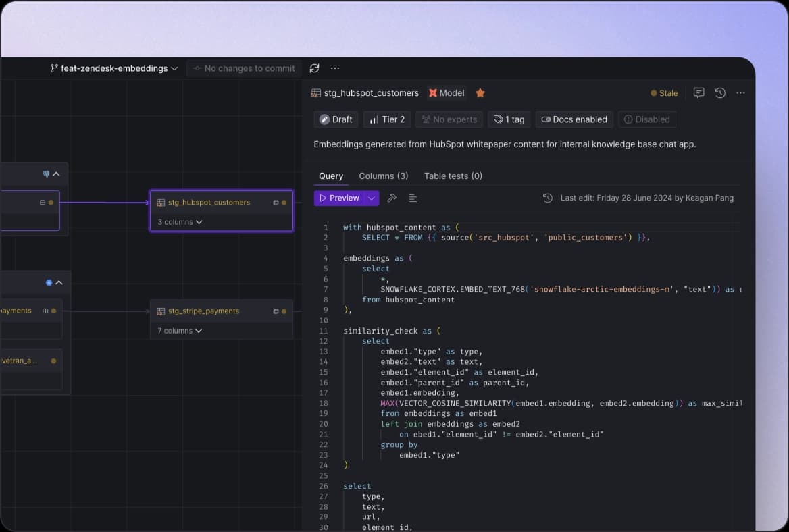Expand 7 columns on stg_stripe_payments
The height and width of the screenshot is (532, 789).
(178, 331)
